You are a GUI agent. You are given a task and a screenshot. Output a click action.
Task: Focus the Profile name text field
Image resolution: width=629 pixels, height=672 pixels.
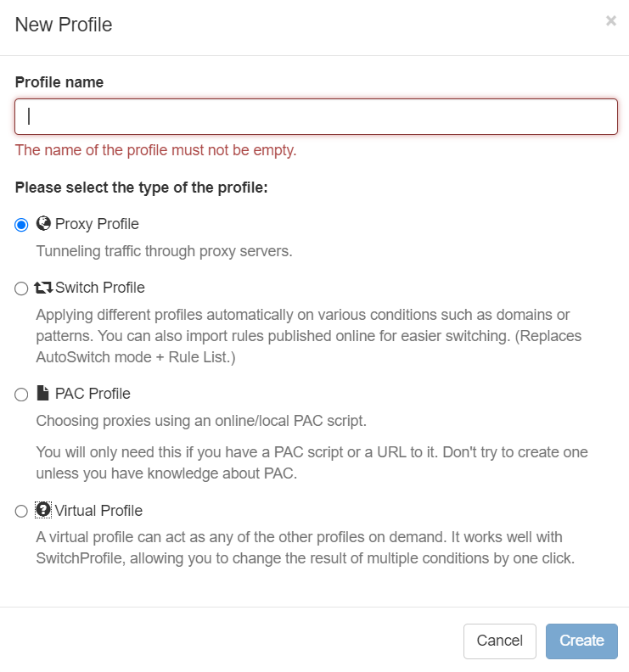click(x=316, y=116)
